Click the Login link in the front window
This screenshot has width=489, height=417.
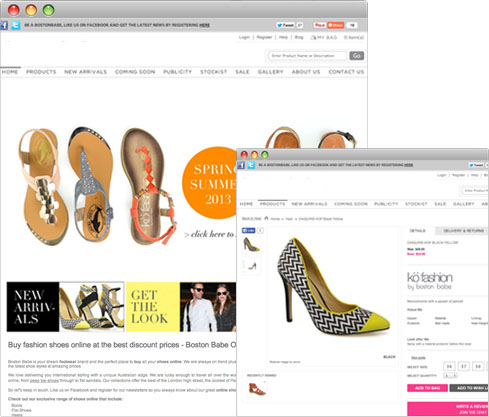tap(441, 175)
